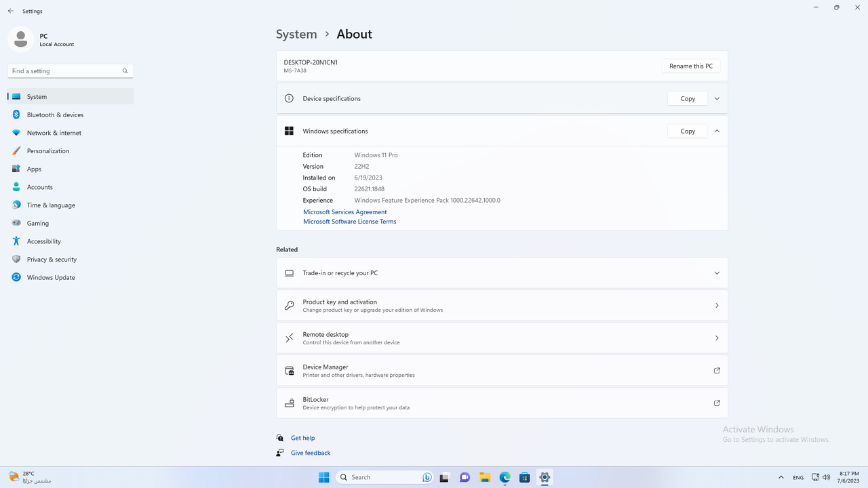Click the search magnifier in Find a setting
Viewport: 868px width, 488px height.
point(125,71)
